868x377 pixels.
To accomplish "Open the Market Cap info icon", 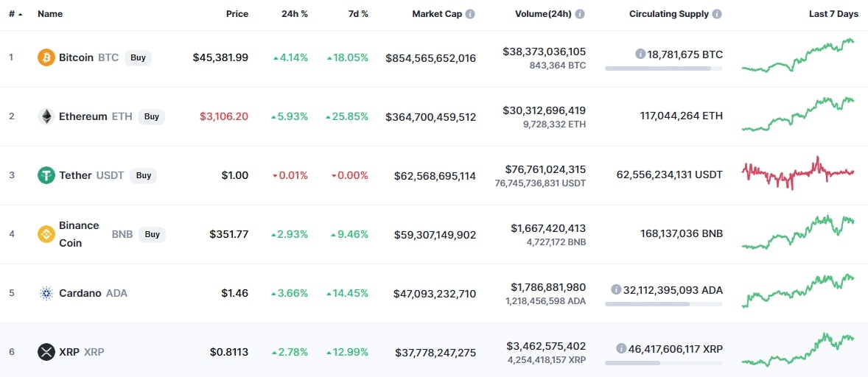I will click(470, 14).
